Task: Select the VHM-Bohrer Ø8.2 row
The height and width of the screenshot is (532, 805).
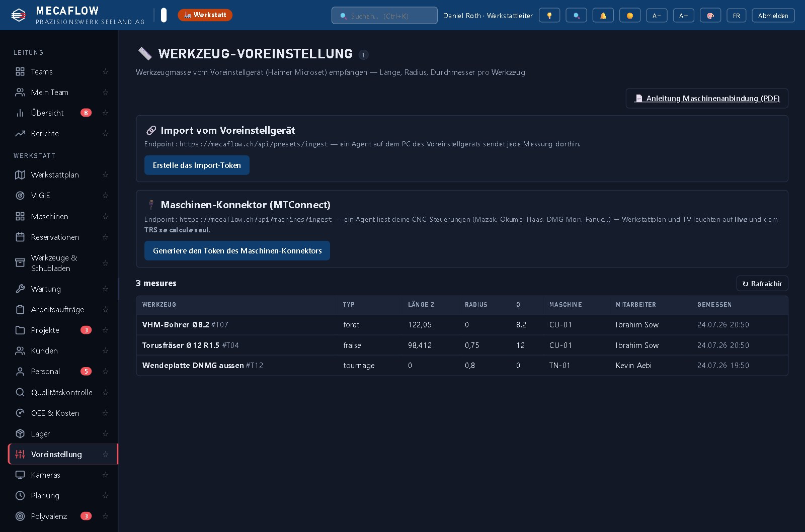Action: tap(462, 325)
